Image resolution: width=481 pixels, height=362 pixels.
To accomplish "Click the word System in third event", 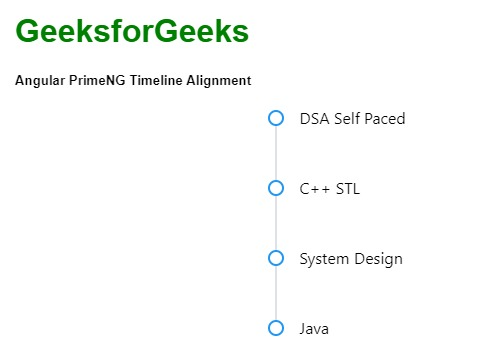I will tap(324, 260).
